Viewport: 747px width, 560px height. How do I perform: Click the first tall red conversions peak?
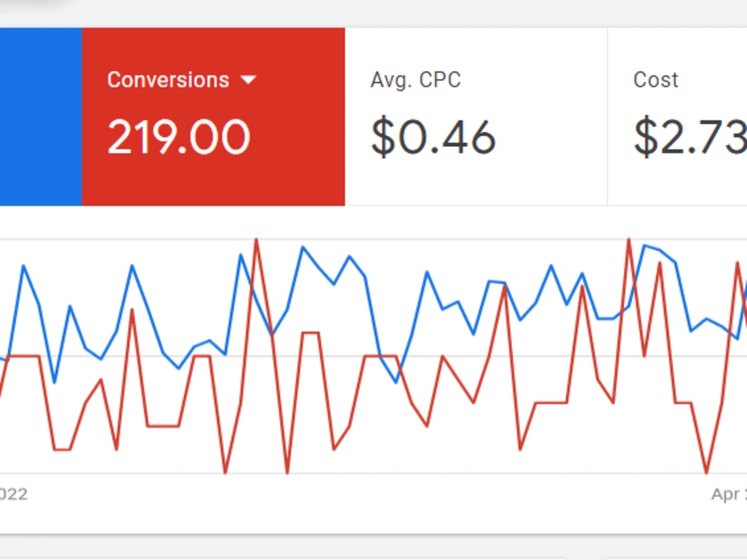click(x=256, y=240)
